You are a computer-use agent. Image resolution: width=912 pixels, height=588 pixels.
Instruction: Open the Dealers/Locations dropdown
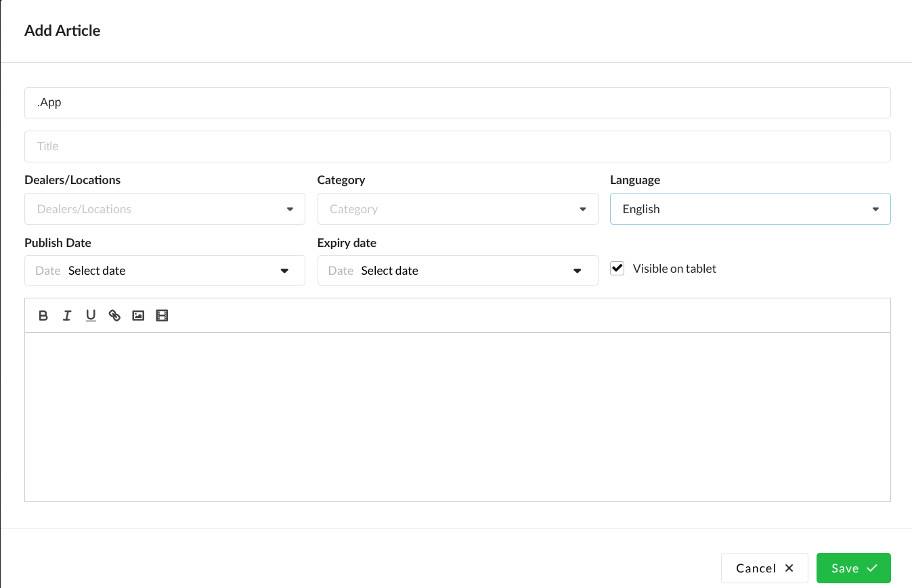[165, 209]
